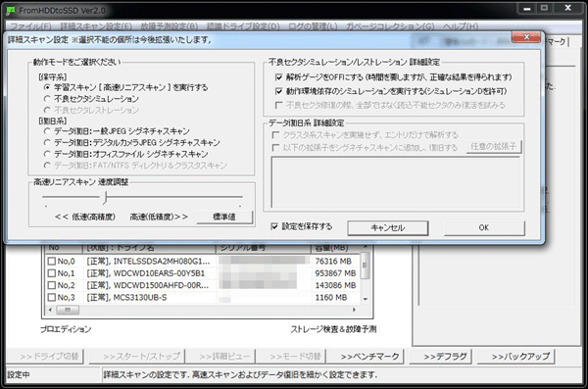Screen dimensions: 588x389
Task: Open the 故障予測設定(B) menu
Action: (170, 26)
